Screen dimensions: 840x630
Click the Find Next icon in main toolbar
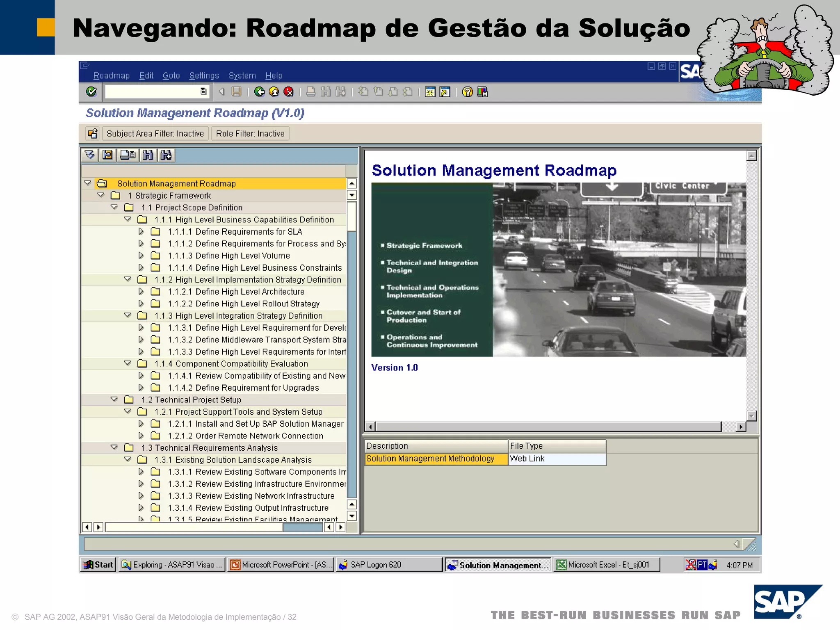click(341, 92)
